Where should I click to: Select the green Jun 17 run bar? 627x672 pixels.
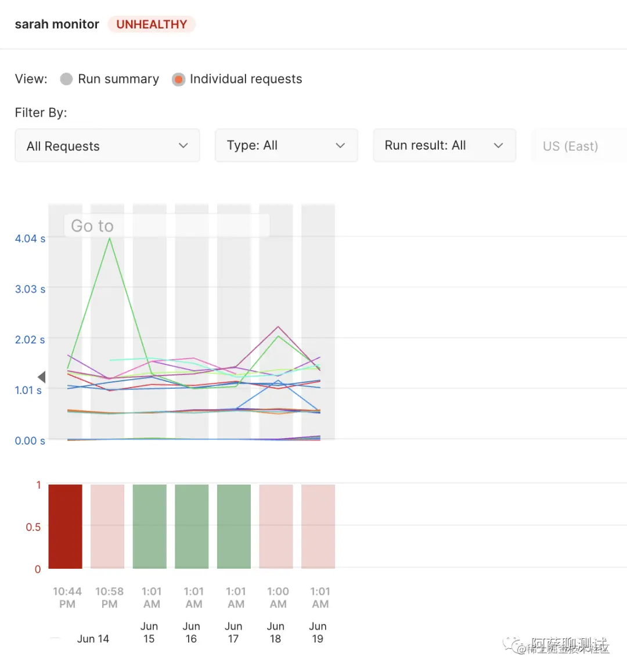[234, 526]
